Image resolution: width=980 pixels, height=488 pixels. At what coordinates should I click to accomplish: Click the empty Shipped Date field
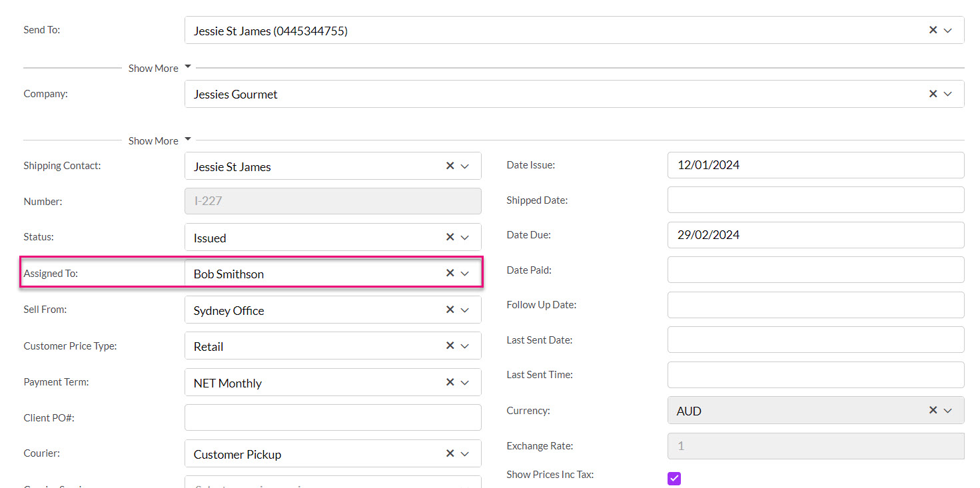point(815,200)
